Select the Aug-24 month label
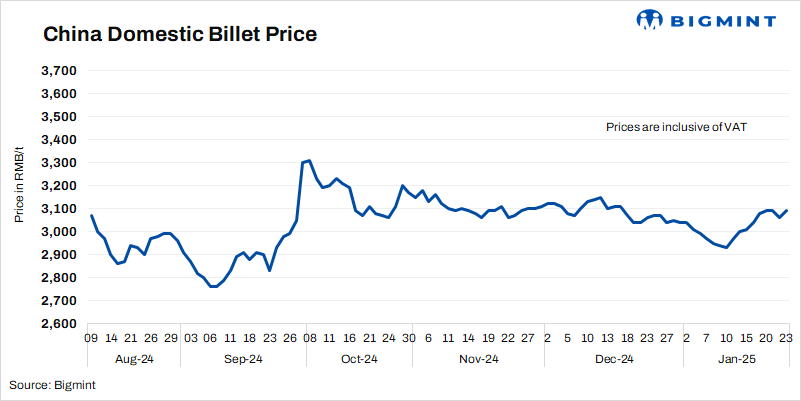The image size is (801, 401). point(133,358)
